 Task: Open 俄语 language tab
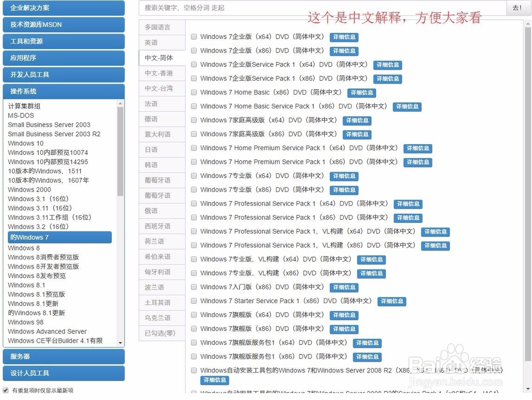click(x=162, y=211)
